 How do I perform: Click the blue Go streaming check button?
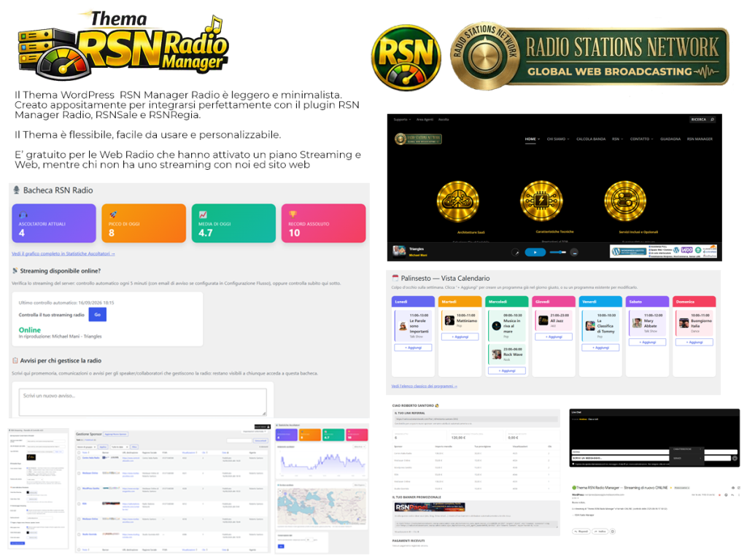tap(97, 314)
